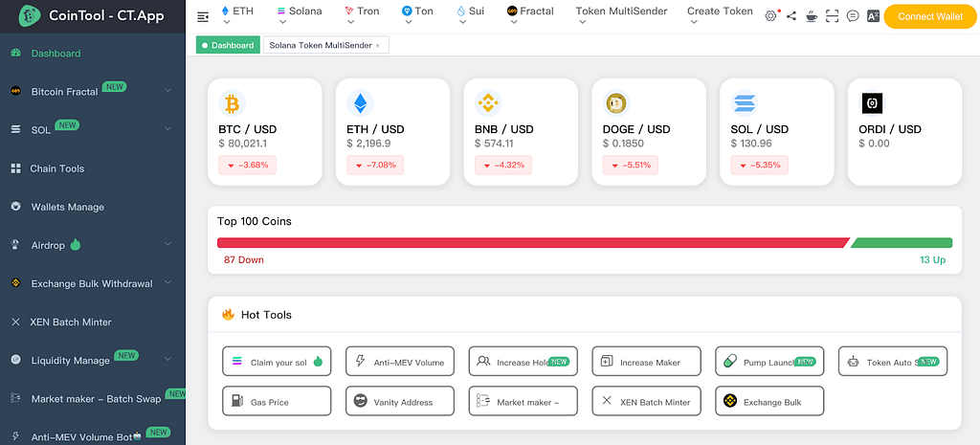Open Anti-MEV Volume Bot sidebar item
Screen dimensions: 980x445
(x=93, y=437)
